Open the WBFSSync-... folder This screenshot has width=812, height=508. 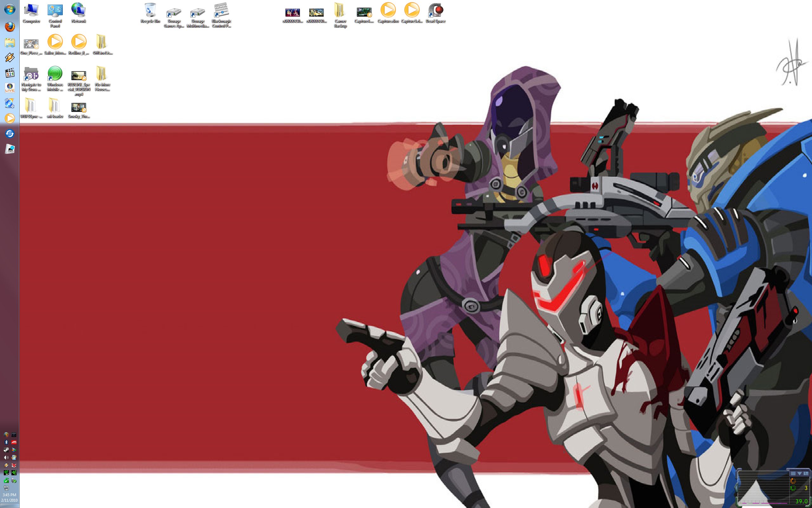click(31, 108)
